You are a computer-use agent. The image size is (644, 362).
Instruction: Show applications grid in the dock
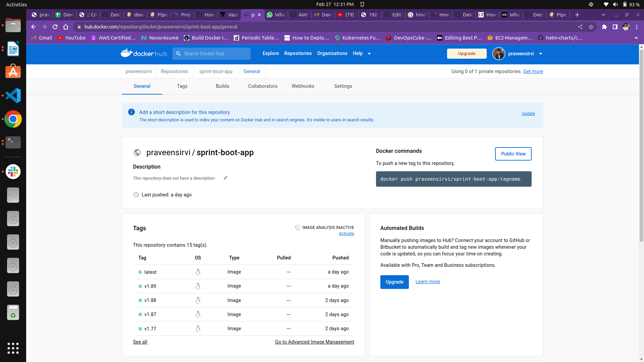point(13,348)
